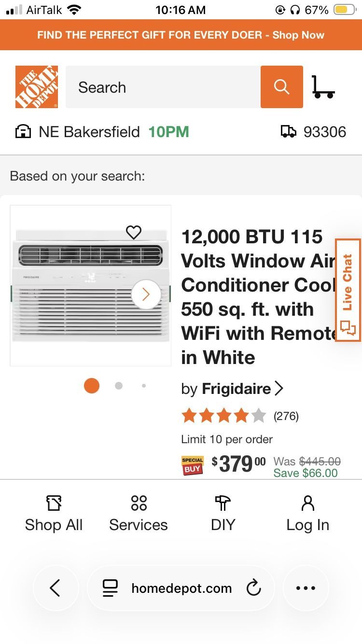
Task: Tap the search magnifying glass icon
Action: [x=280, y=87]
